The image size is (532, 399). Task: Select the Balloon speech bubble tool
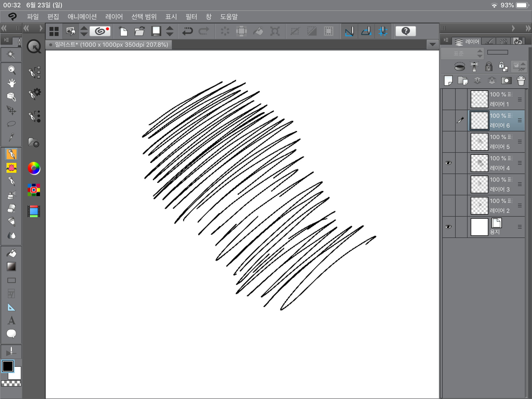point(11,334)
